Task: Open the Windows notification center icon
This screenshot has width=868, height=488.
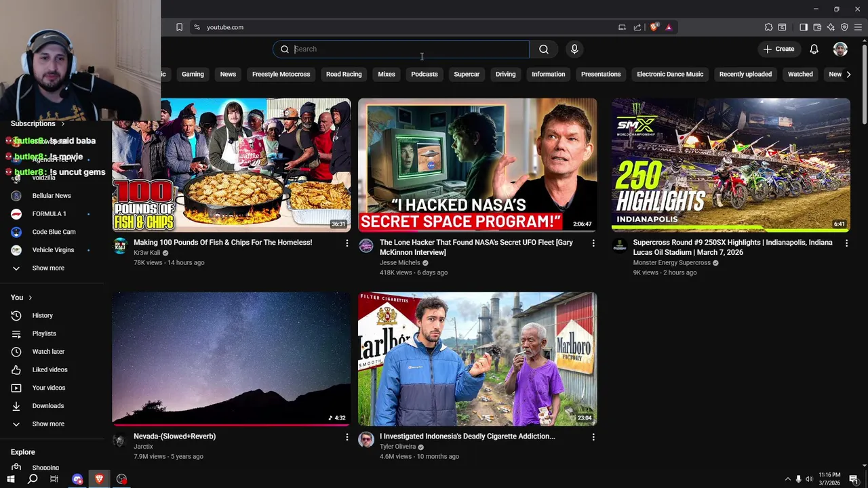Action: (x=854, y=479)
